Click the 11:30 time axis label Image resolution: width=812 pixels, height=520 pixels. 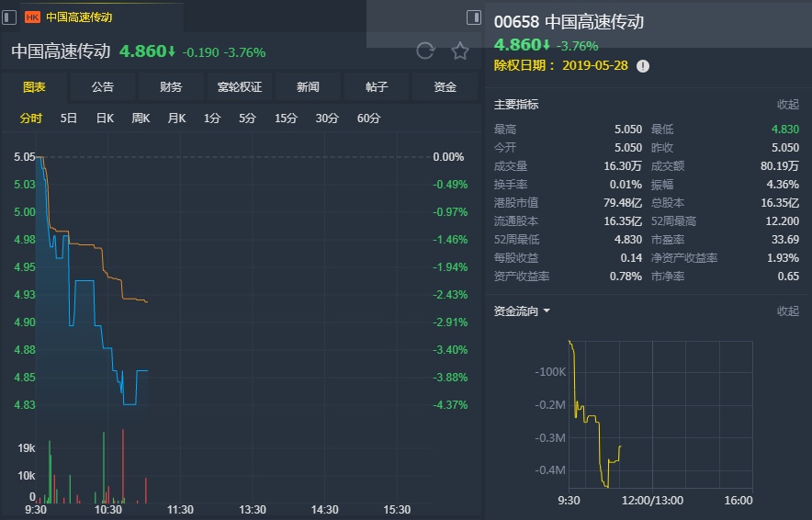(180, 510)
